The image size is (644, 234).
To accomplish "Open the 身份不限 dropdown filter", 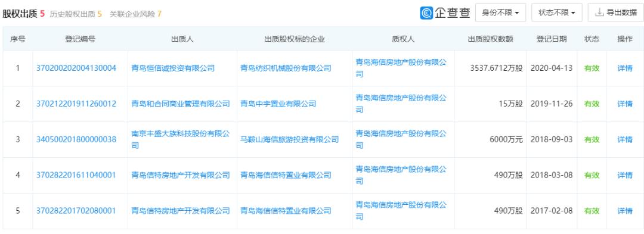I will tap(501, 13).
